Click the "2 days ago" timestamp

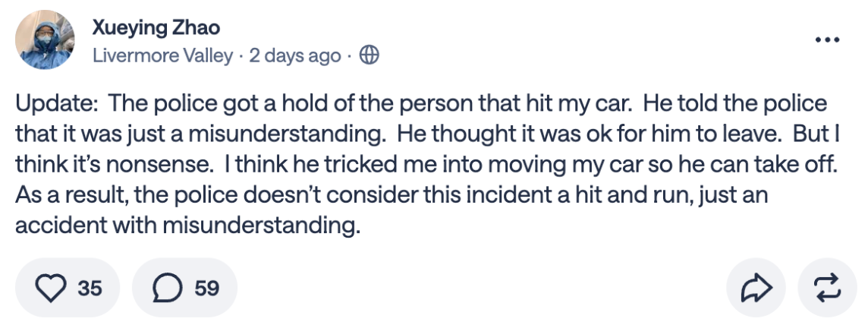click(x=294, y=55)
